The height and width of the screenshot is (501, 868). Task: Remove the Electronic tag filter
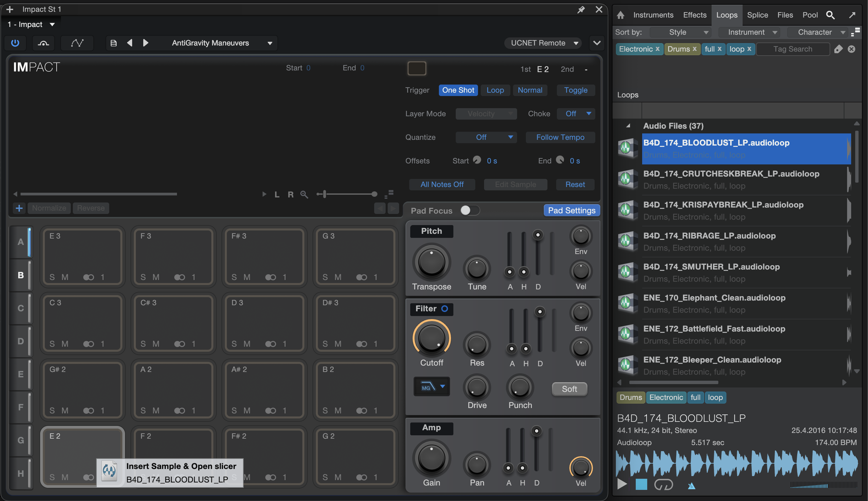(657, 49)
